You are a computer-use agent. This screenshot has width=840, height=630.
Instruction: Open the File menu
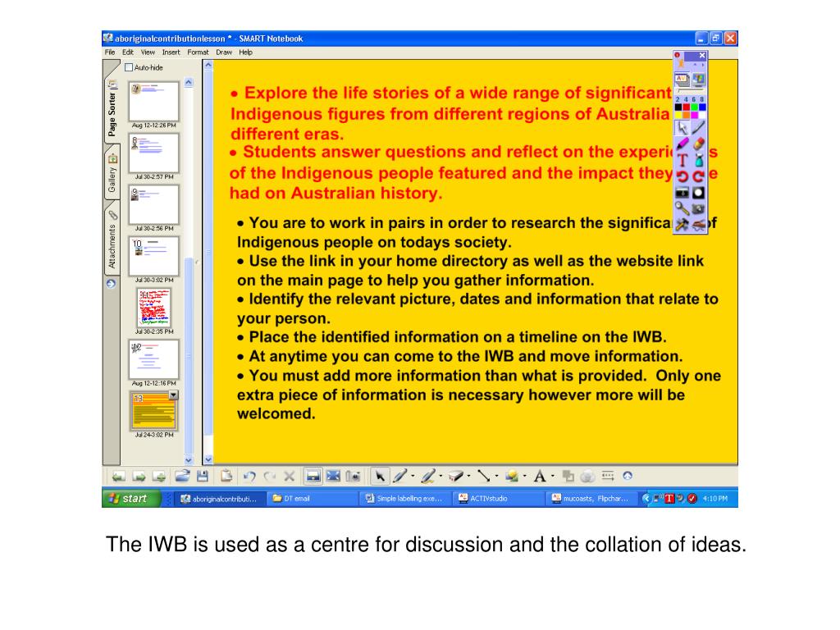pyautogui.click(x=110, y=52)
